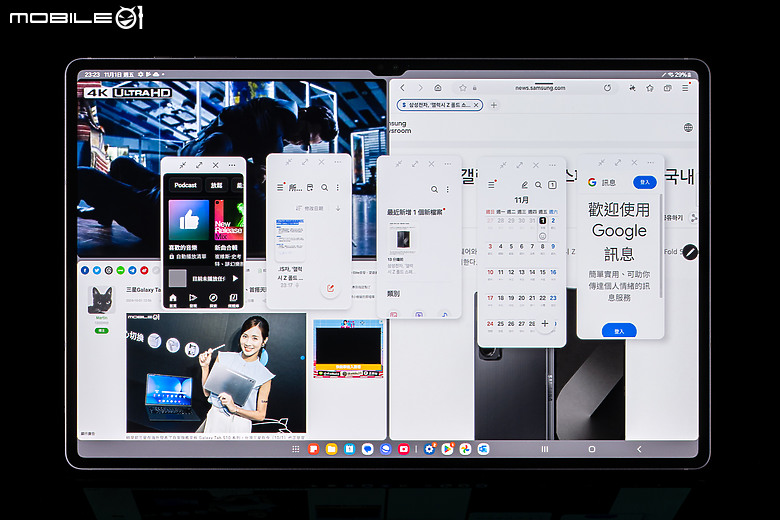780x520 pixels.
Task: Select November 9 in the calendar
Action: (553, 246)
